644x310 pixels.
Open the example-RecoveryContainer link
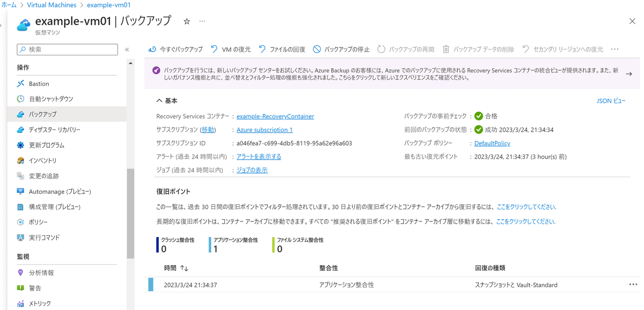click(x=275, y=117)
